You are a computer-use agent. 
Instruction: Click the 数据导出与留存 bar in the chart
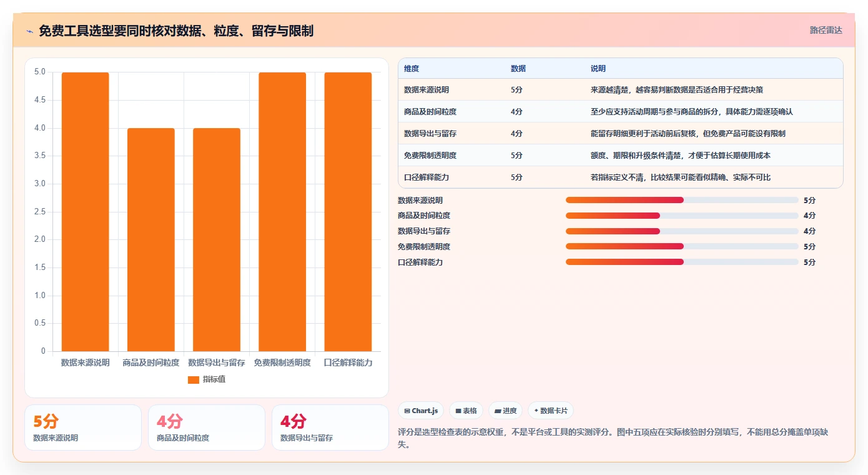tap(217, 239)
